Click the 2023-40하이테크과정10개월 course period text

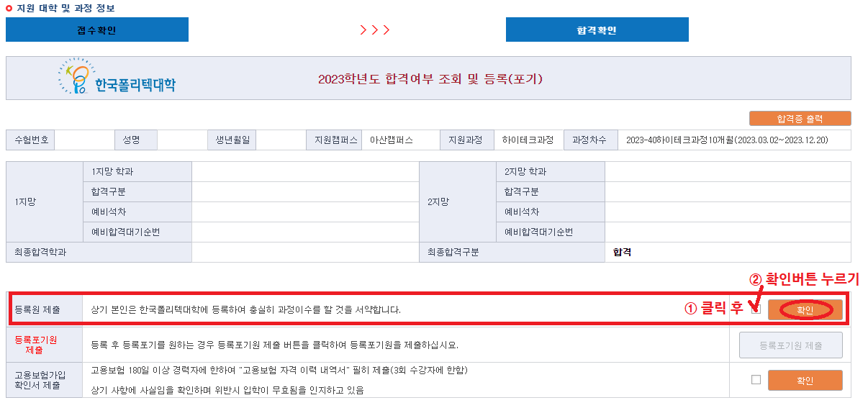point(727,140)
